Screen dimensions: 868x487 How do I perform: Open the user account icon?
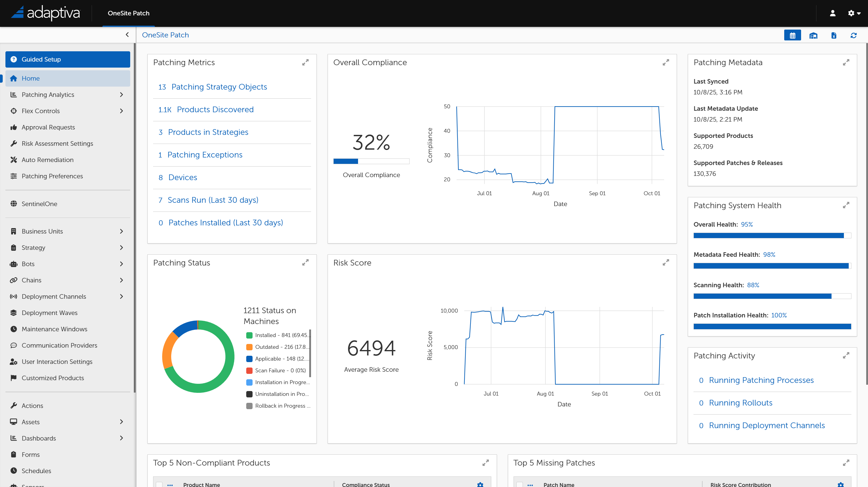832,13
